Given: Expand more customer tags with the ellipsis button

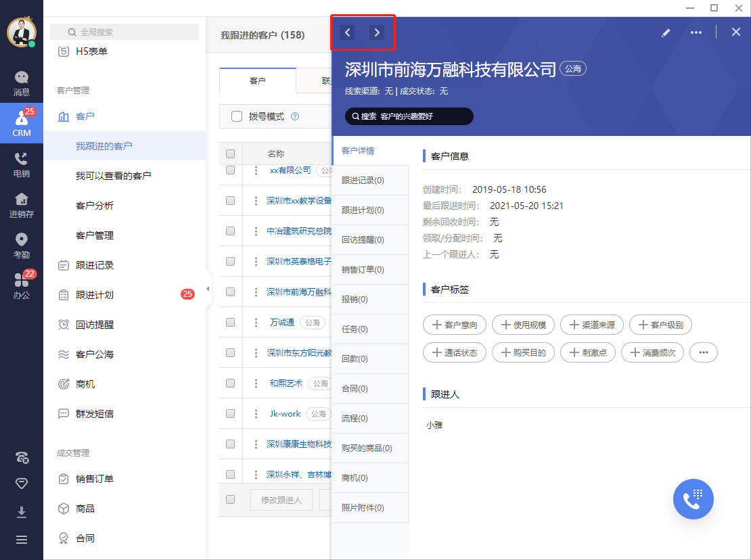Looking at the screenshot, I should coord(704,352).
